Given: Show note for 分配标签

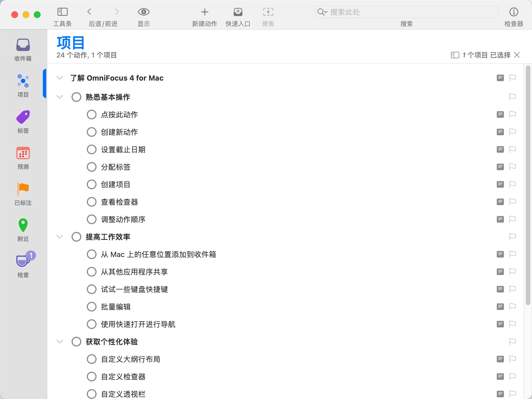Looking at the screenshot, I should [500, 167].
